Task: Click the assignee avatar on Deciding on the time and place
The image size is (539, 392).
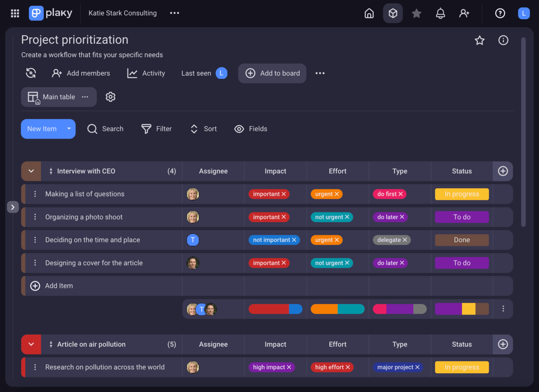Action: click(193, 240)
